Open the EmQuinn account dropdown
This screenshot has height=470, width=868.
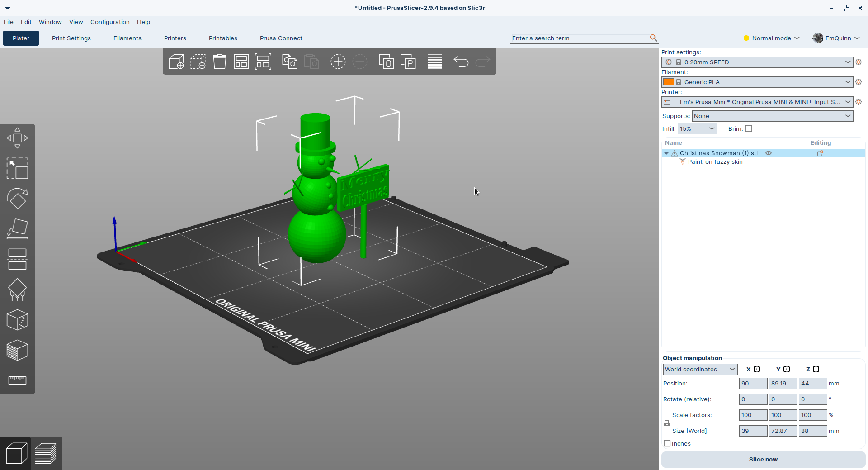coord(836,38)
